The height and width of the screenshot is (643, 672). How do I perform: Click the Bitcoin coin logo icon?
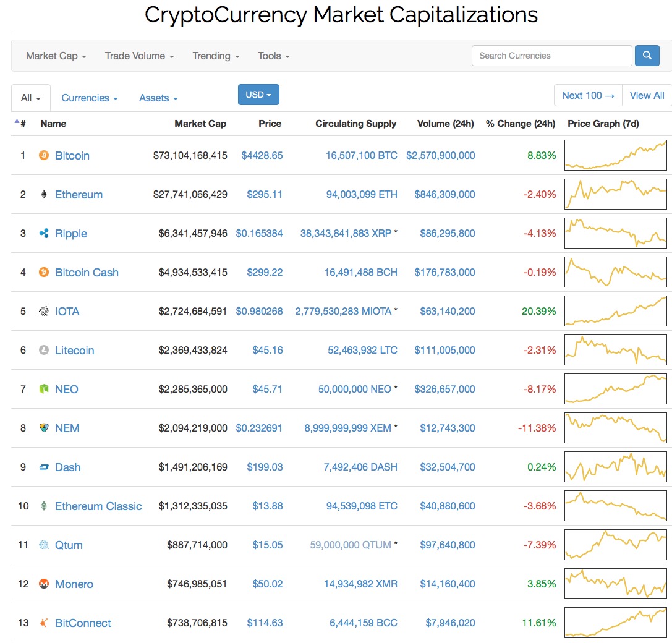tap(44, 155)
